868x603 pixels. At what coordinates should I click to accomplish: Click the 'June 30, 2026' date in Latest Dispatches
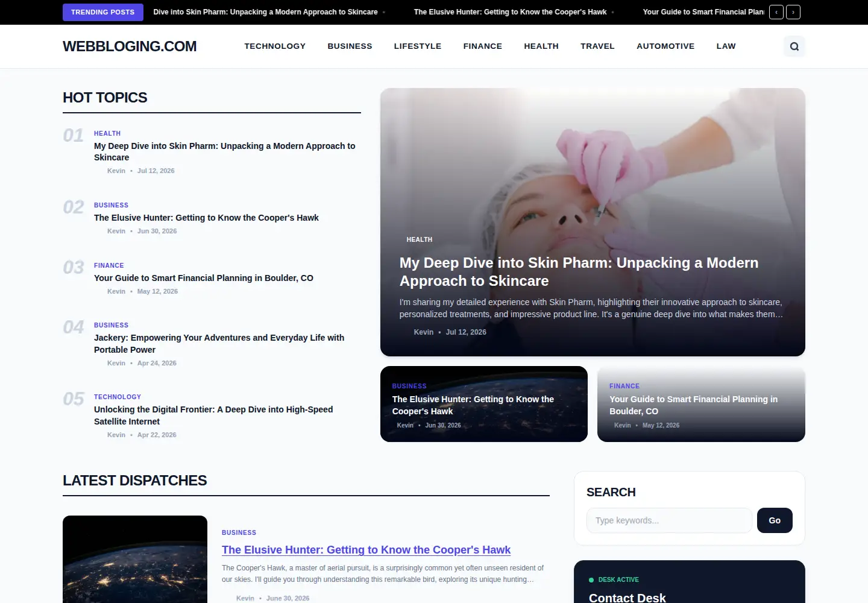(288, 598)
